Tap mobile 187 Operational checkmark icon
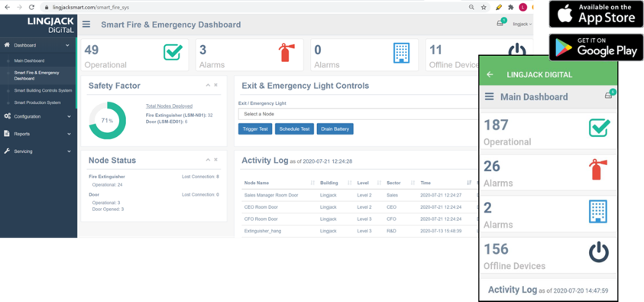The image size is (644, 302). coord(599,128)
